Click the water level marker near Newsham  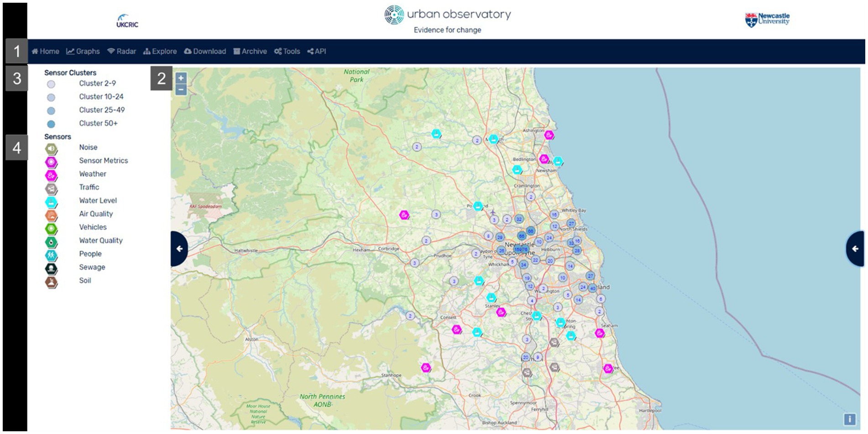[558, 161]
